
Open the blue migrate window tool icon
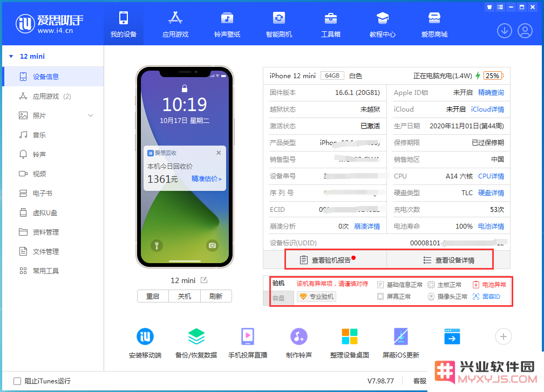(452, 336)
